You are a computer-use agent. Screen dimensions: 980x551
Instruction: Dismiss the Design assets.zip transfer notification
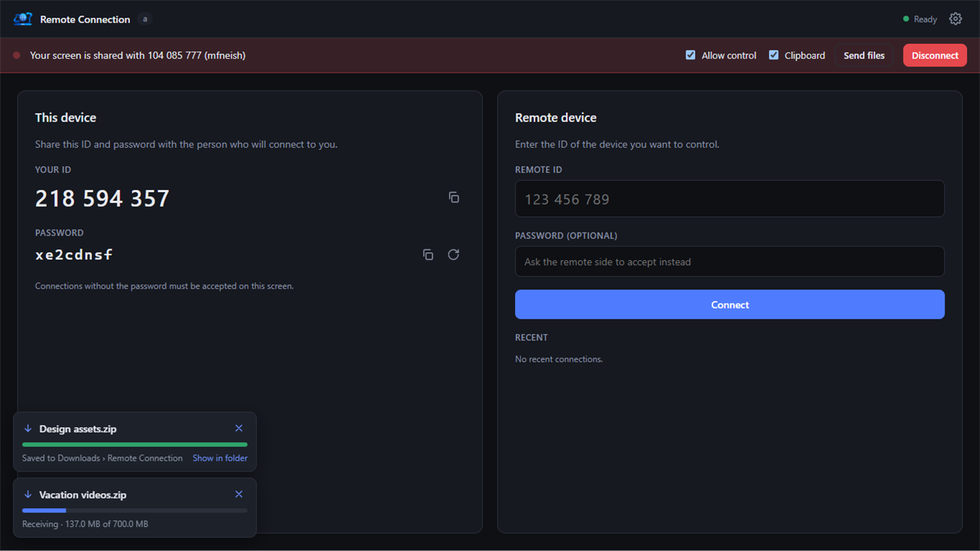pyautogui.click(x=239, y=428)
